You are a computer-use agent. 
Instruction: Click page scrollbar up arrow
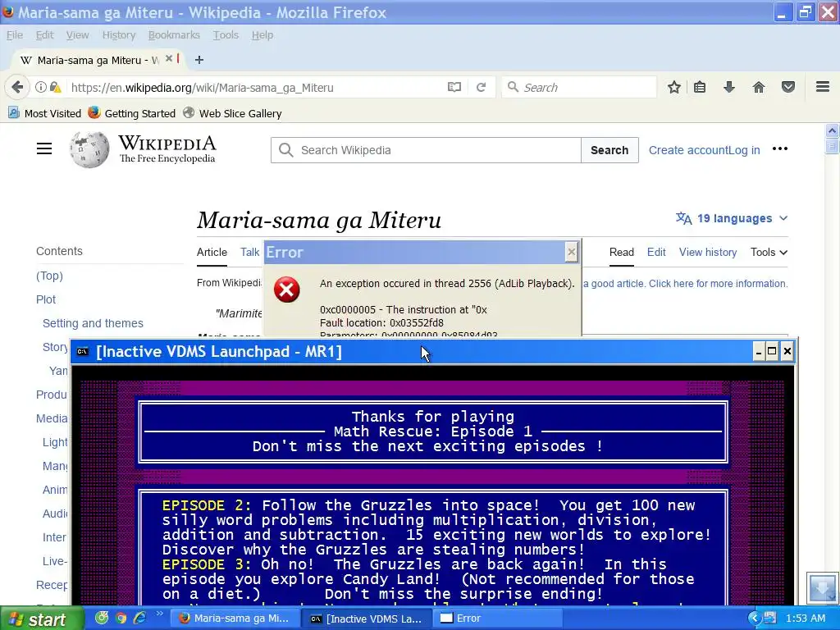(x=832, y=130)
